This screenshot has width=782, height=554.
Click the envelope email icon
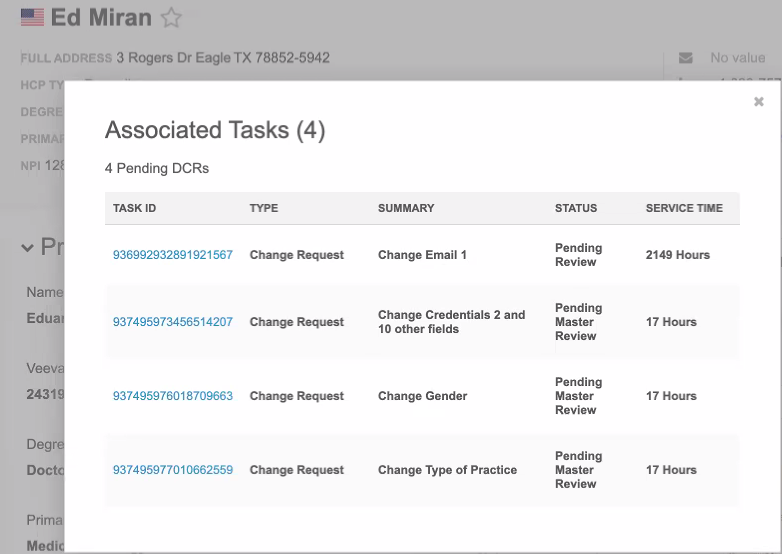pos(685,58)
